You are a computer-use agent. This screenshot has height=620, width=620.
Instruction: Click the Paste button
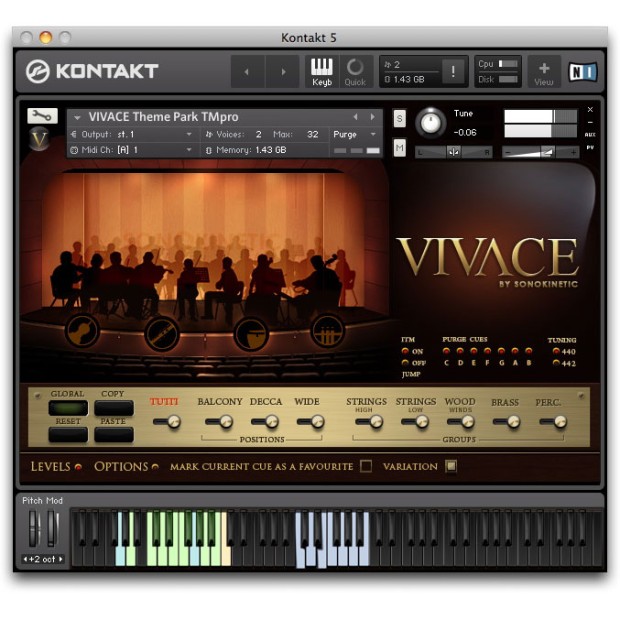point(113,435)
